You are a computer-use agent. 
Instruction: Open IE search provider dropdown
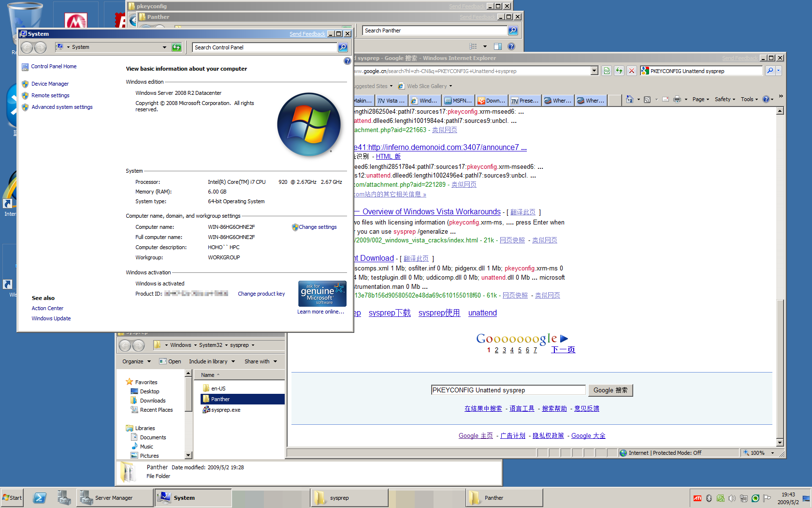(778, 71)
